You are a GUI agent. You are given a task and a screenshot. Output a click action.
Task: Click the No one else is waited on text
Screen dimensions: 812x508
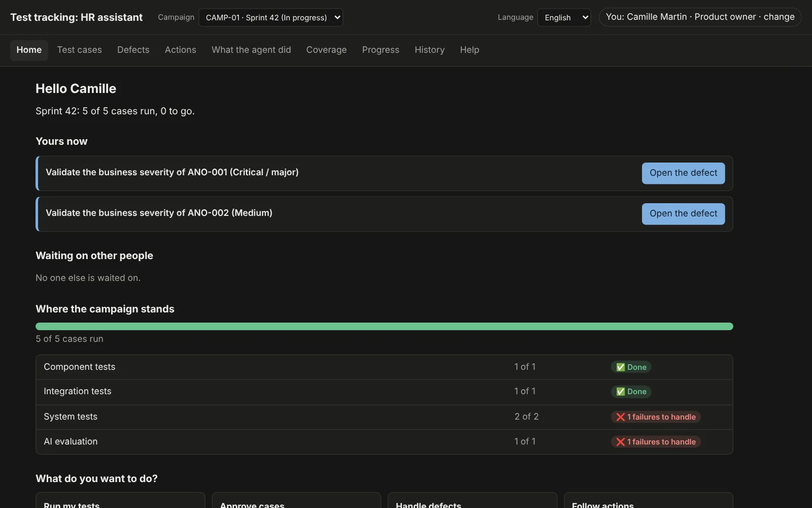pos(88,278)
